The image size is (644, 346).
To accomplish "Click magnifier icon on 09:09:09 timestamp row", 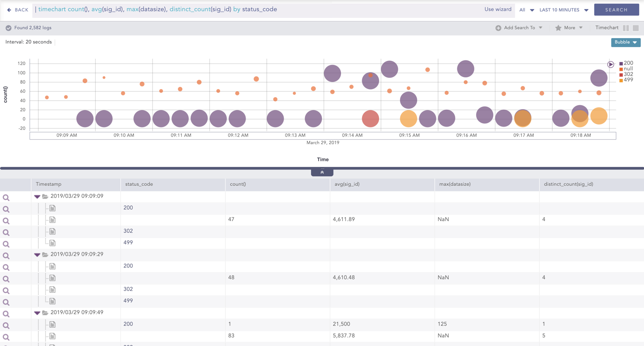I will point(6,197).
